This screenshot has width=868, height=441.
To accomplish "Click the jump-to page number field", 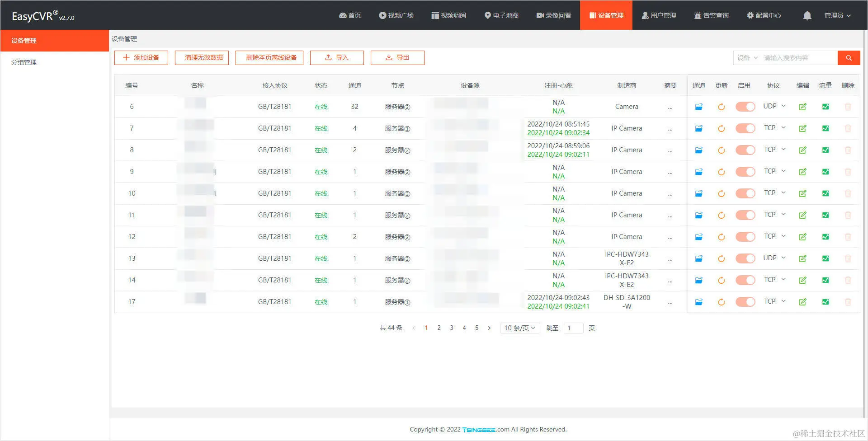I will pyautogui.click(x=574, y=328).
